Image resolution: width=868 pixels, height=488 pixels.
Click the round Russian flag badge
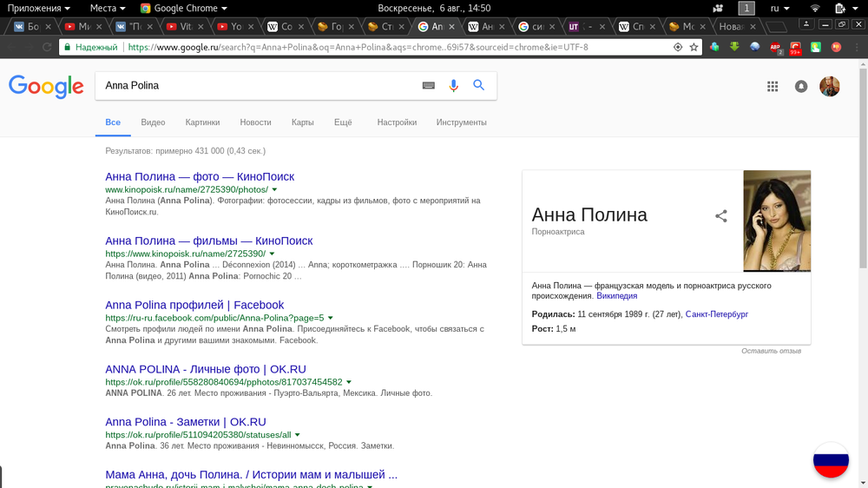[x=831, y=459]
